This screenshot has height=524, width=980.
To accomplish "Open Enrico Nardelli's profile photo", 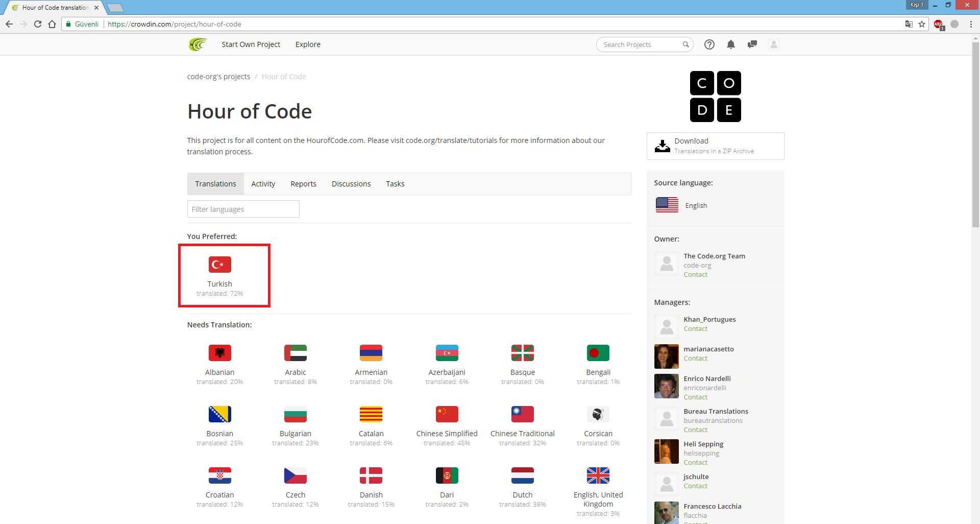I will click(667, 386).
